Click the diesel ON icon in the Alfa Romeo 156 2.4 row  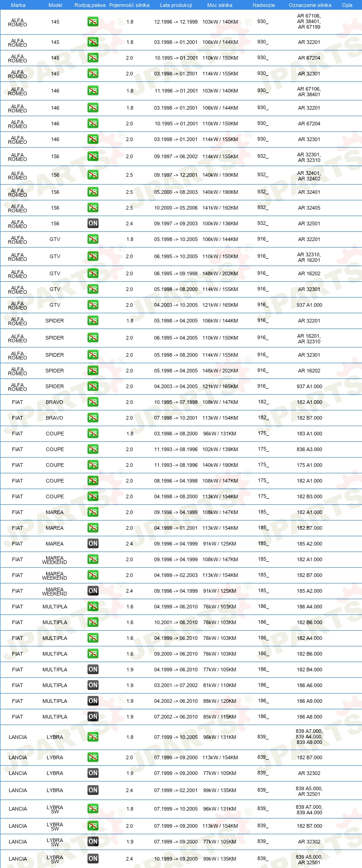click(x=93, y=223)
